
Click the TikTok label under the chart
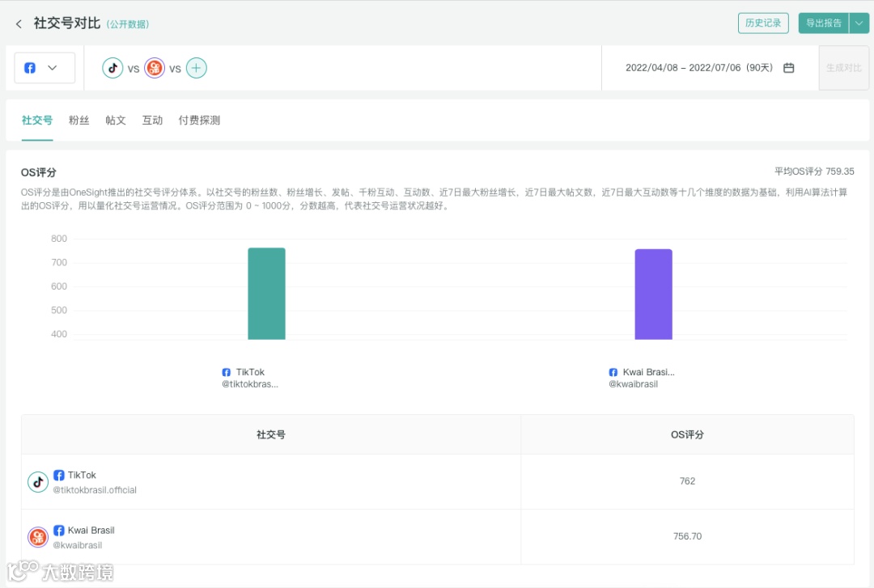(250, 372)
